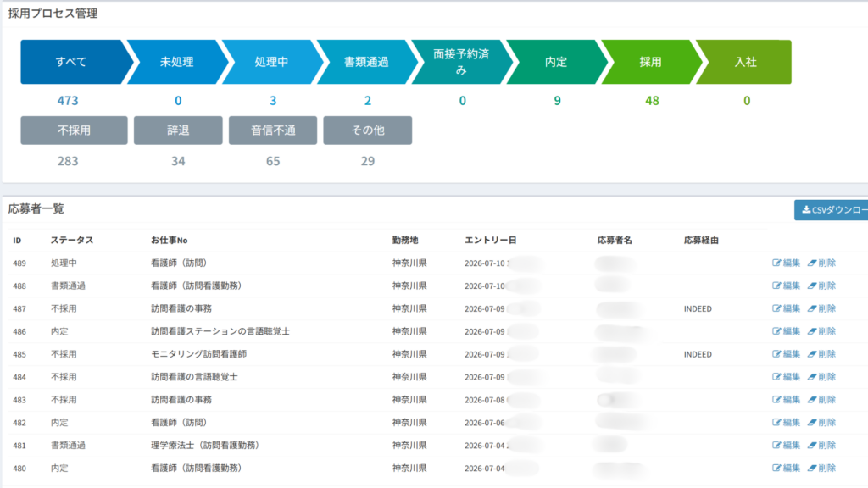
Task: Edit applicant row 482
Action: (x=786, y=422)
